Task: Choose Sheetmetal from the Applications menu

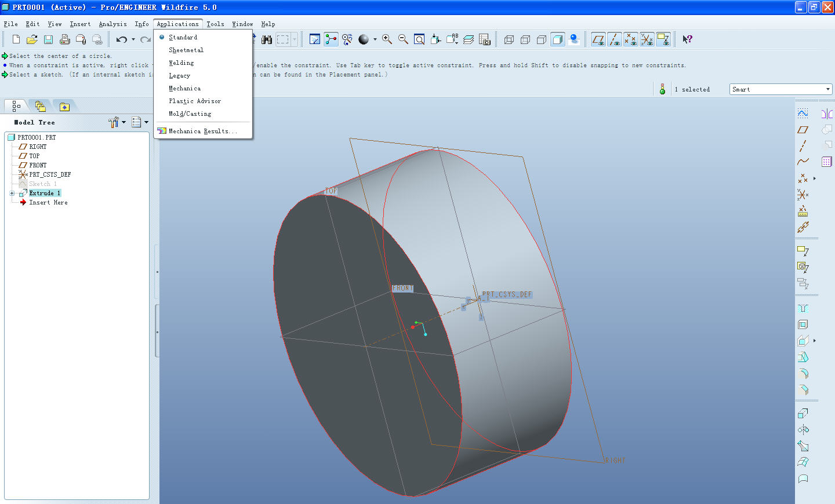Action: (x=186, y=50)
